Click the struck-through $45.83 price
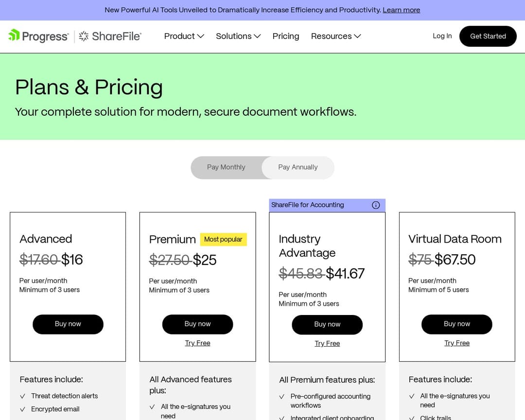The width and height of the screenshot is (525, 420). coord(301,274)
